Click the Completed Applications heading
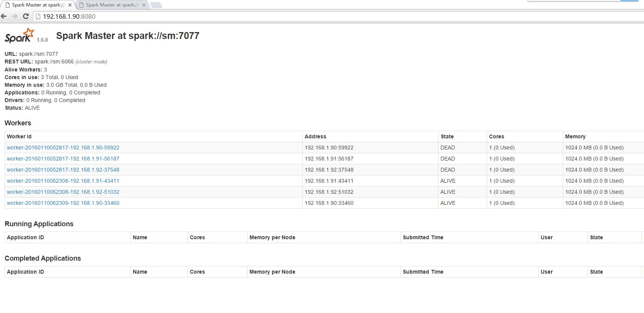This screenshot has width=644, height=313. click(x=43, y=258)
